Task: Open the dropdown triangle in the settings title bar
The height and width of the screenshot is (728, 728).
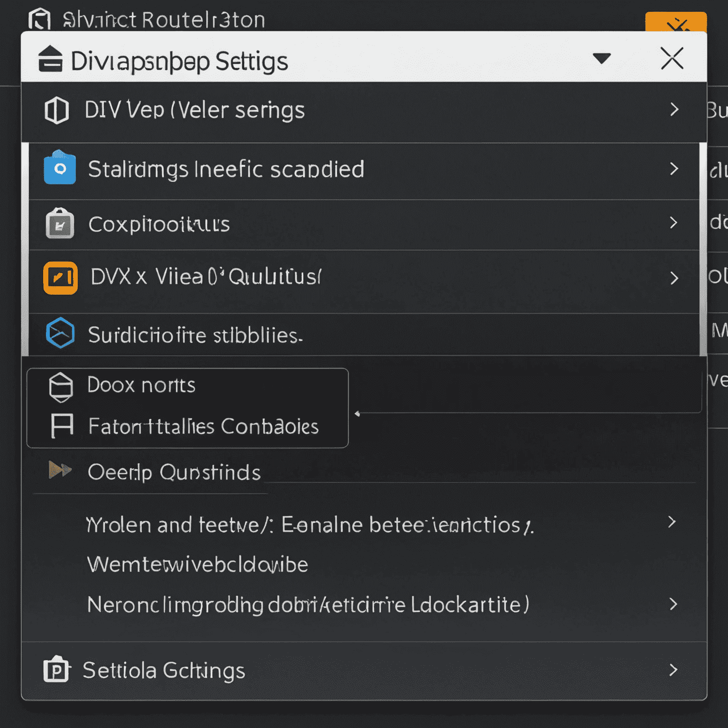Action: point(601,58)
